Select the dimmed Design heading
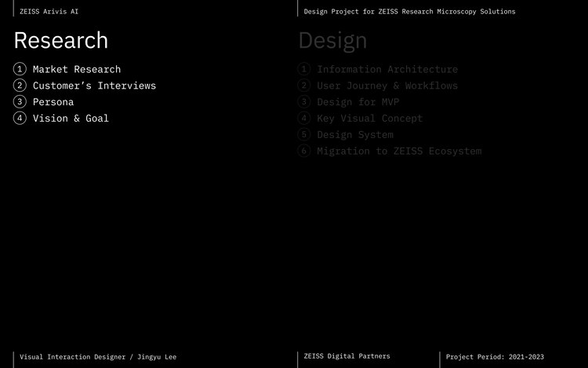This screenshot has height=368, width=588. (332, 42)
